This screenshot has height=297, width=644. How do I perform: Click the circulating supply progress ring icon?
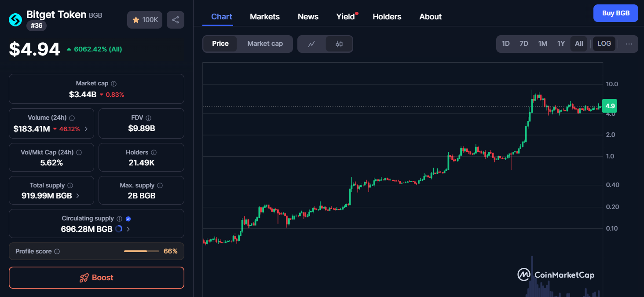point(119,229)
